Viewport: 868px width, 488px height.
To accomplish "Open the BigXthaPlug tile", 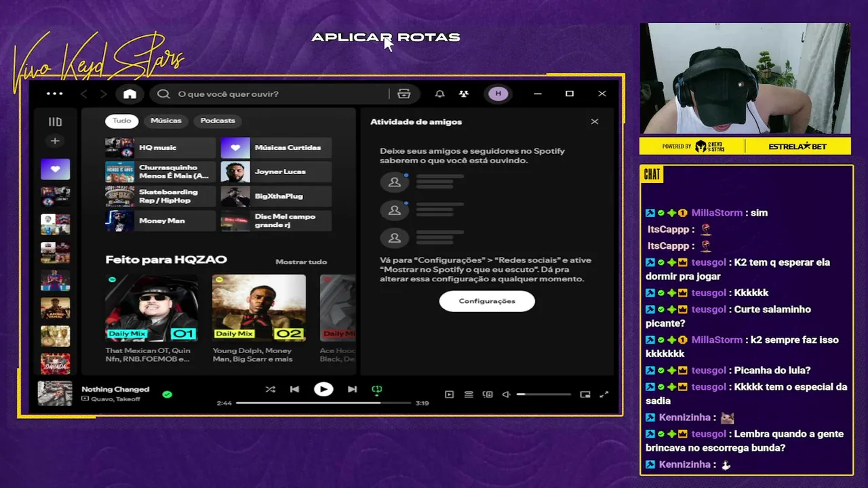I will pos(276,197).
